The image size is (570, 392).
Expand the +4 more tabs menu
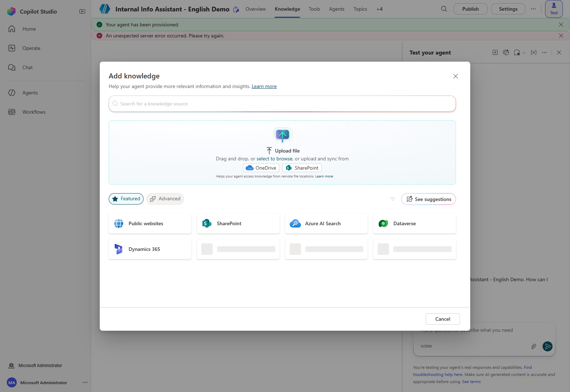(379, 9)
